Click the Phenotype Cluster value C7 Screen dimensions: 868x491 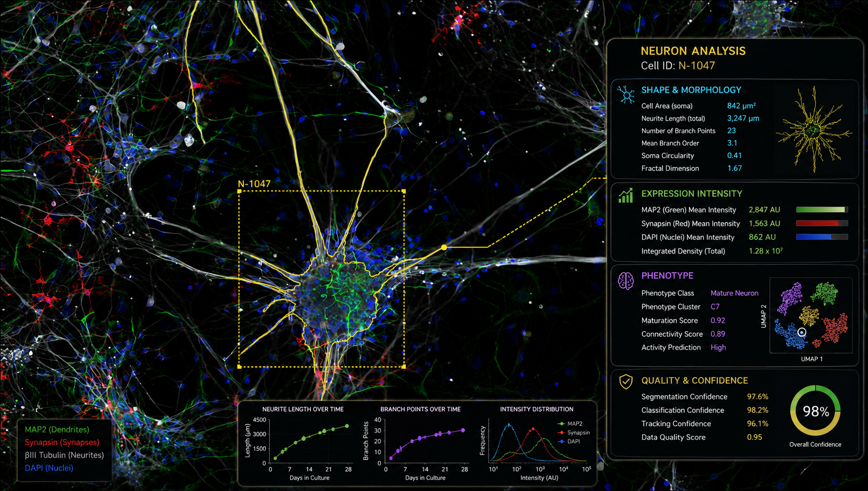[715, 307]
